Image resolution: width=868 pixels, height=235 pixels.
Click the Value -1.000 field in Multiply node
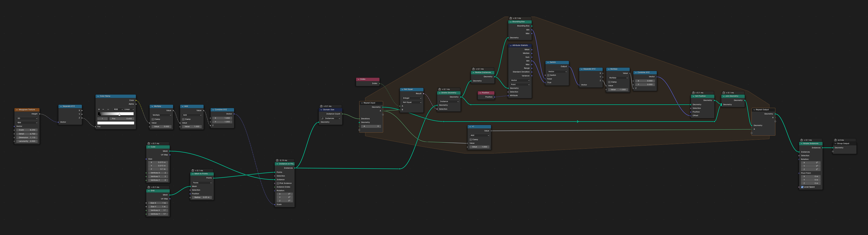[x=618, y=89]
